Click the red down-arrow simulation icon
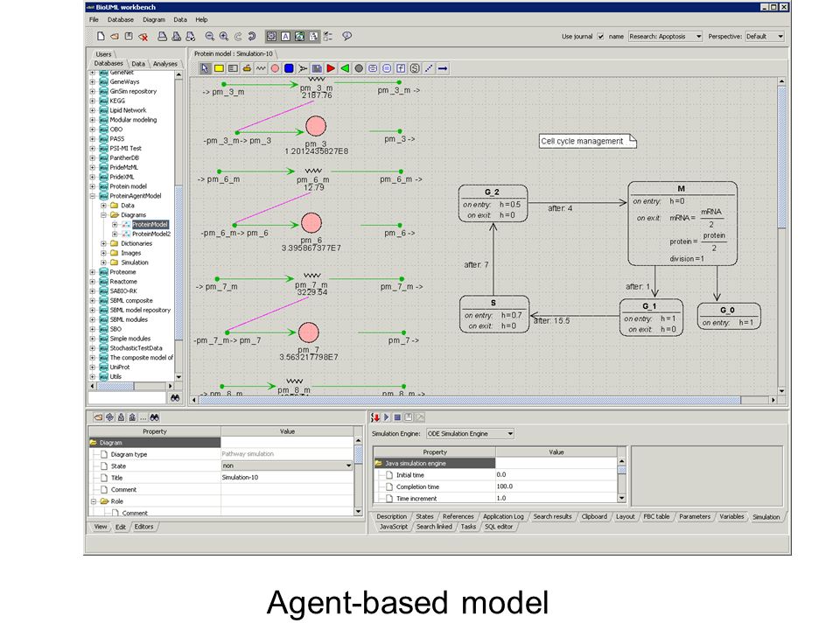The image size is (840, 630). coord(375,417)
